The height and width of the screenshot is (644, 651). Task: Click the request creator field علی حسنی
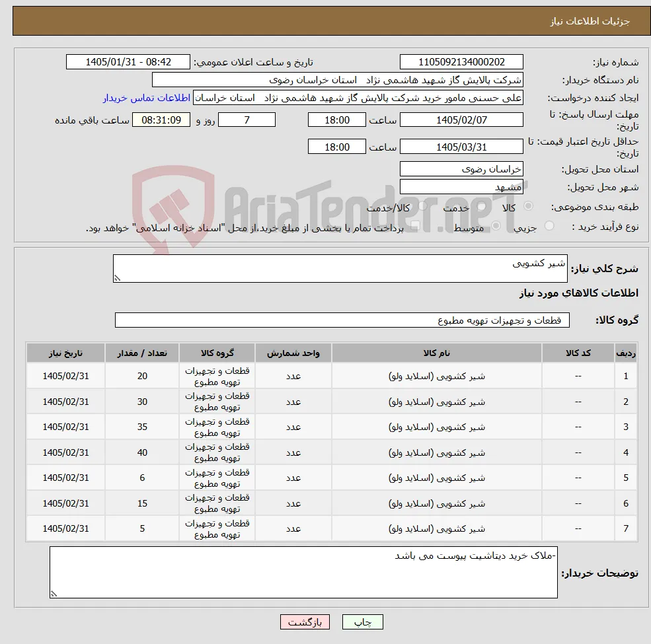358,98
